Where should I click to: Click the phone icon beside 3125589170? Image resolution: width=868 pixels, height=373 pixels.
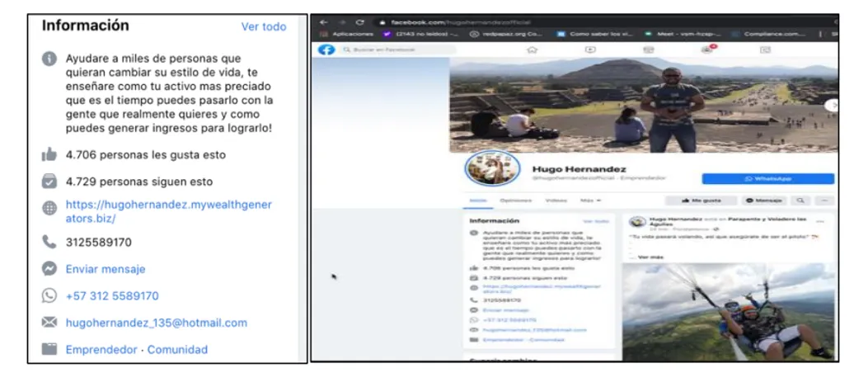pos(49,242)
